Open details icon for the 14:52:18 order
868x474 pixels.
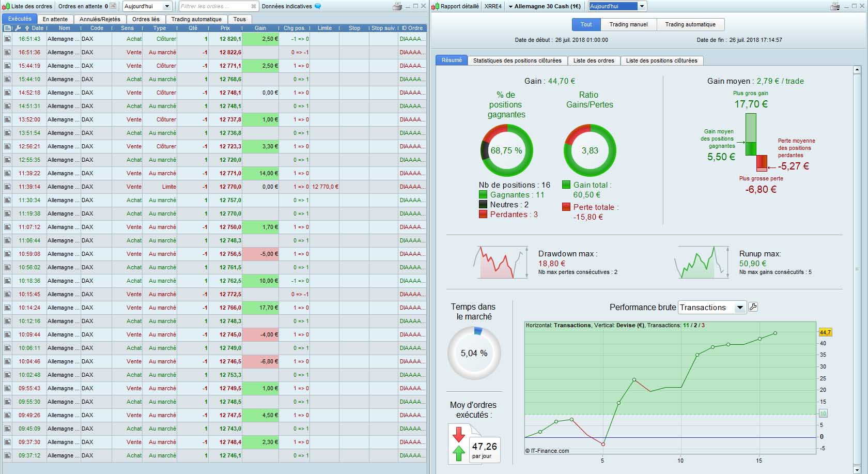click(x=8, y=93)
